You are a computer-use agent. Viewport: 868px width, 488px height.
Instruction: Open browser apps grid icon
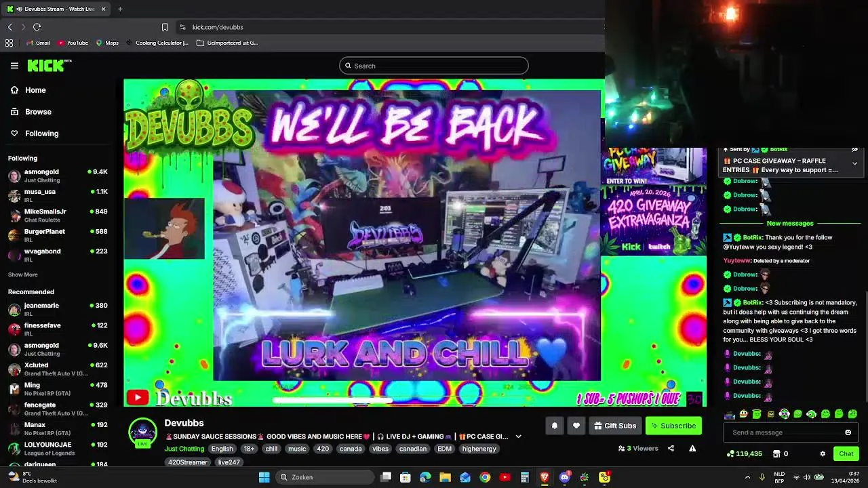pos(9,43)
